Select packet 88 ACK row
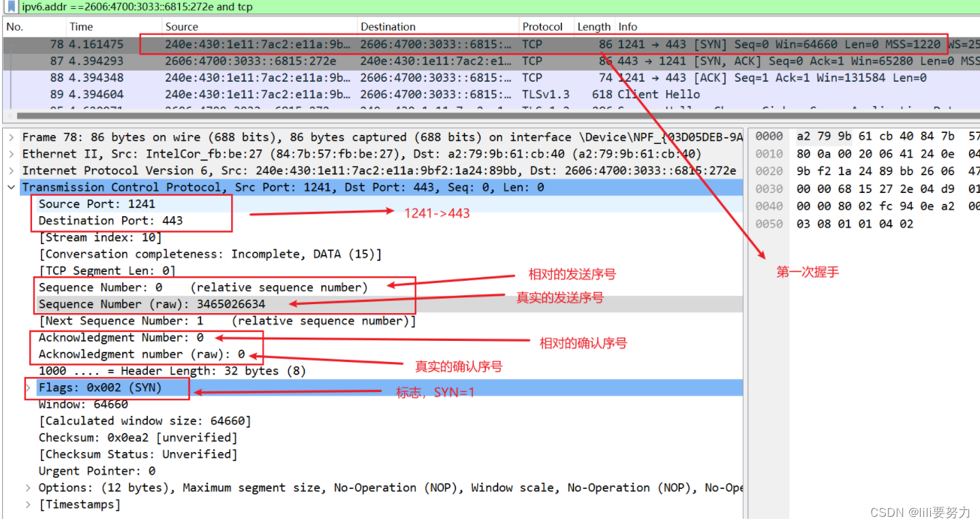Image resolution: width=980 pixels, height=525 pixels. click(x=491, y=78)
